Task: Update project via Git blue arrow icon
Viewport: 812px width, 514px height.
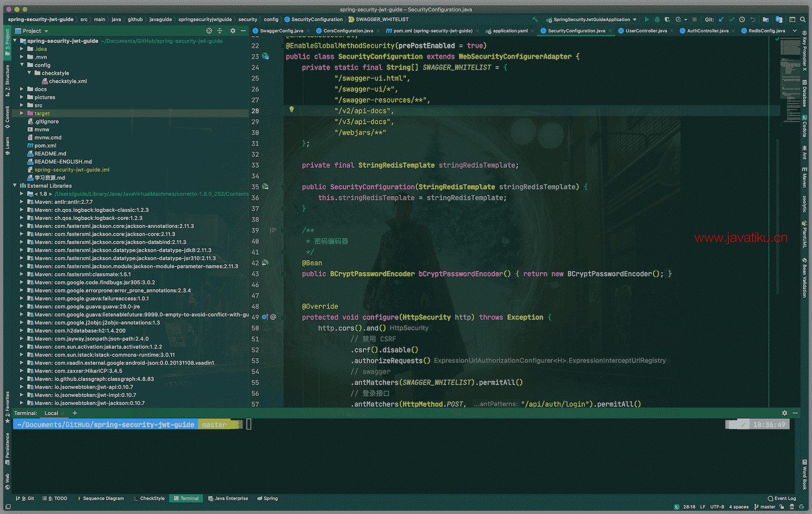Action: [721, 19]
